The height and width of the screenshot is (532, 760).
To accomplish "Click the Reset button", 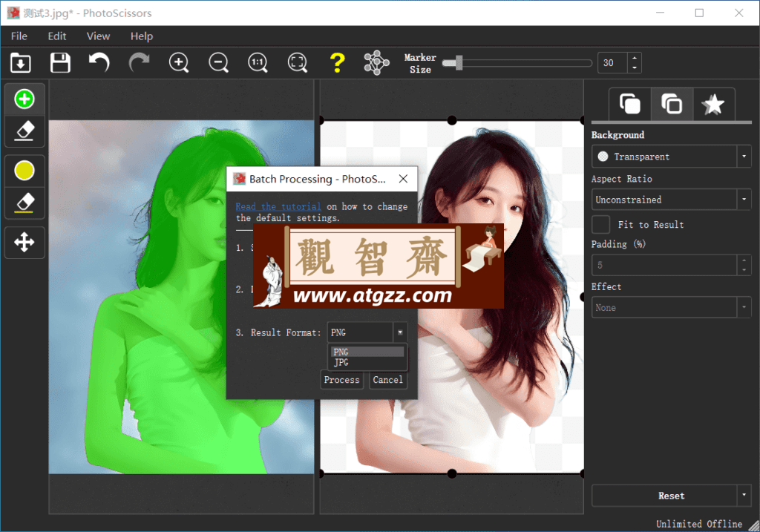I will (x=664, y=496).
